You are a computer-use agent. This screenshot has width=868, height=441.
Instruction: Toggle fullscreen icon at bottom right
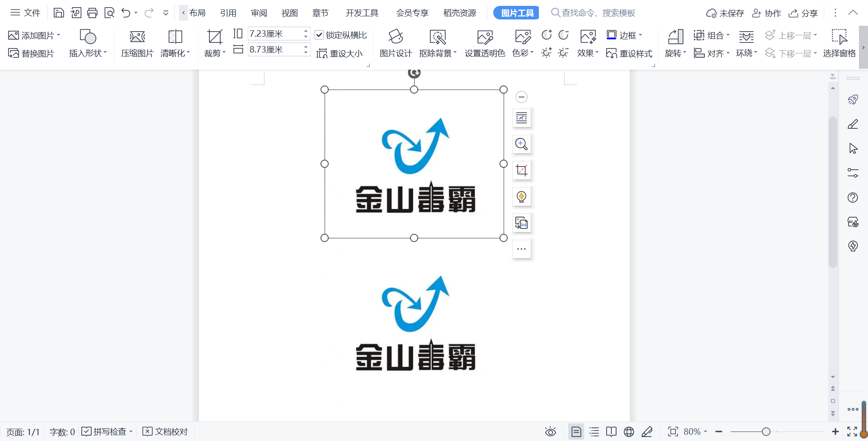(x=852, y=432)
